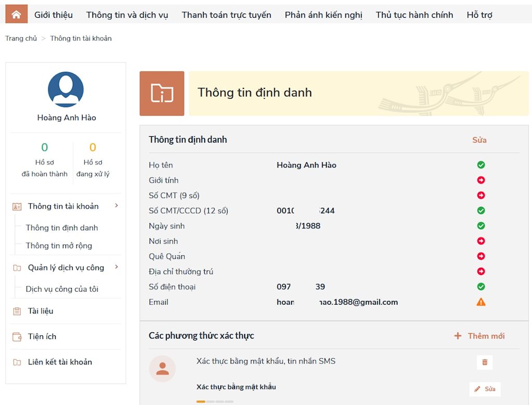
Task: Click the email value ending 1988@gmail.com
Action: click(x=337, y=302)
